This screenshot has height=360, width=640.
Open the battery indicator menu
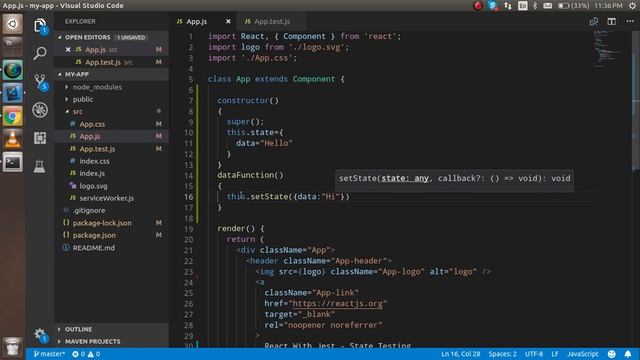pyautogui.click(x=573, y=5)
